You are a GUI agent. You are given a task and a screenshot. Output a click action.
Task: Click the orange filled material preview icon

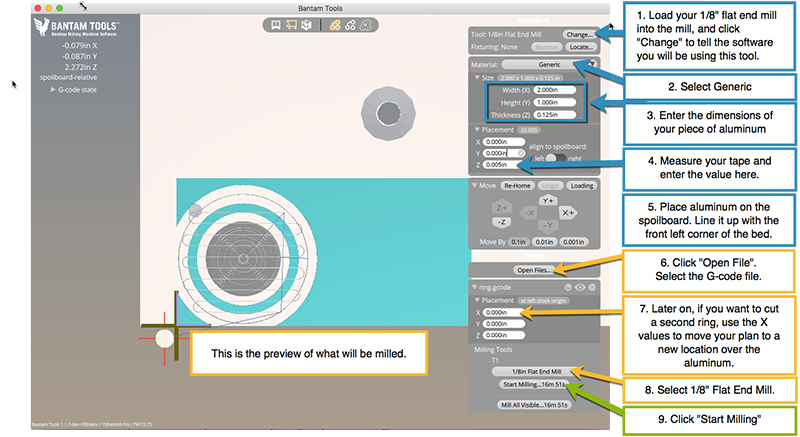click(335, 25)
